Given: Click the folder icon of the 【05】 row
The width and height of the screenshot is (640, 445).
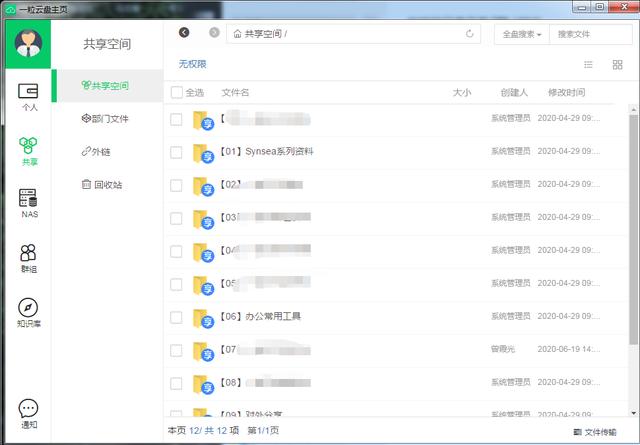Looking at the screenshot, I should [x=203, y=286].
